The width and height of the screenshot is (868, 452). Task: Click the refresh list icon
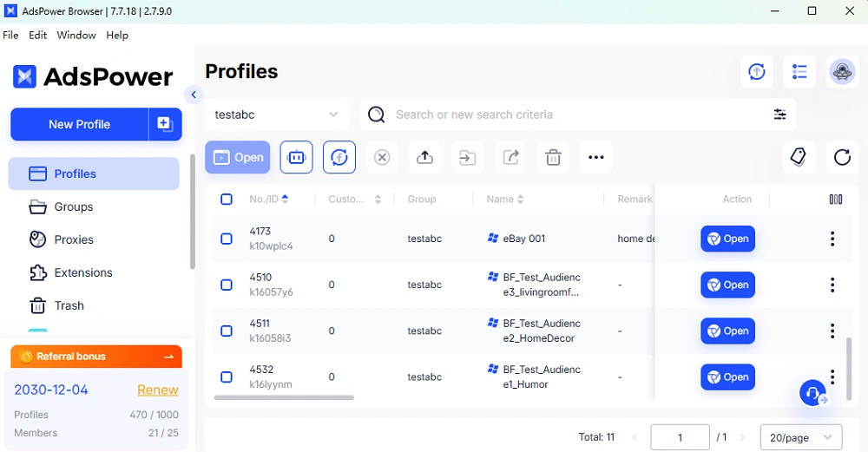point(842,157)
